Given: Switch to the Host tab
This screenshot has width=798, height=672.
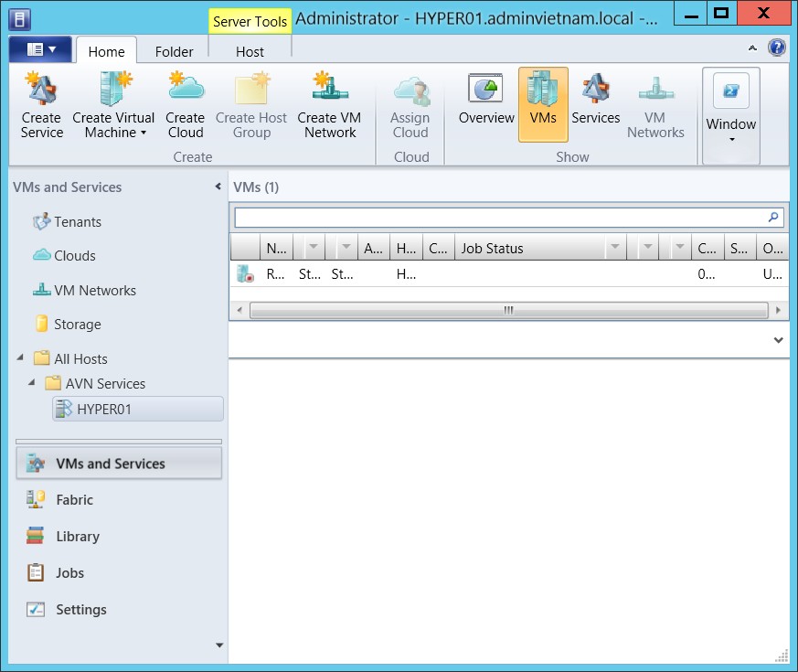Looking at the screenshot, I should [x=250, y=51].
